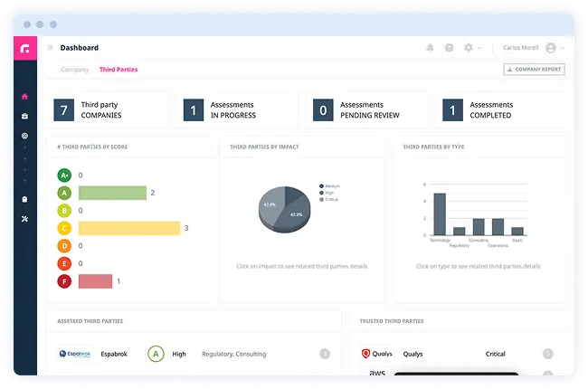The width and height of the screenshot is (588, 389).
Task: Open Espabrok details arrow button
Action: [325, 354]
